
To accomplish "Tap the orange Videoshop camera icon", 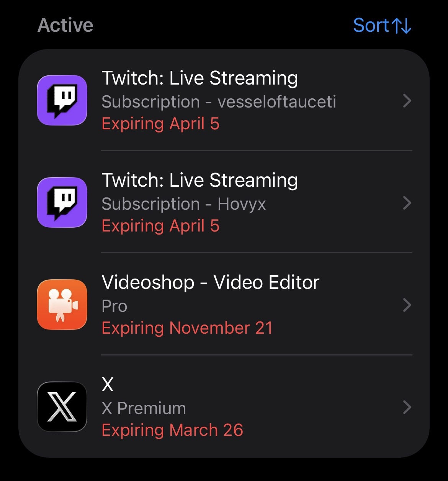I will [x=62, y=305].
